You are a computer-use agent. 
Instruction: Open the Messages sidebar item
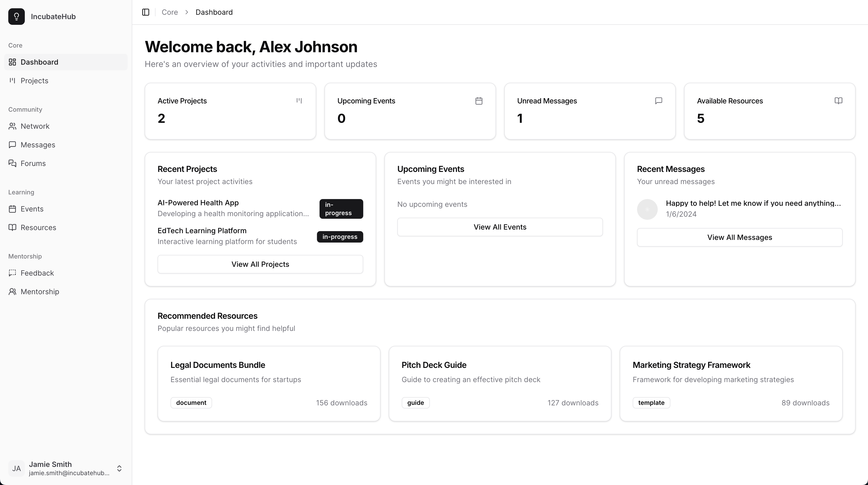click(x=38, y=145)
